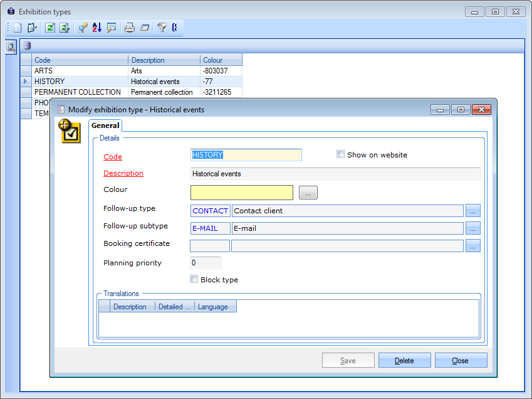Toggle the Block type checkbox
The width and height of the screenshot is (532, 399).
pos(194,280)
